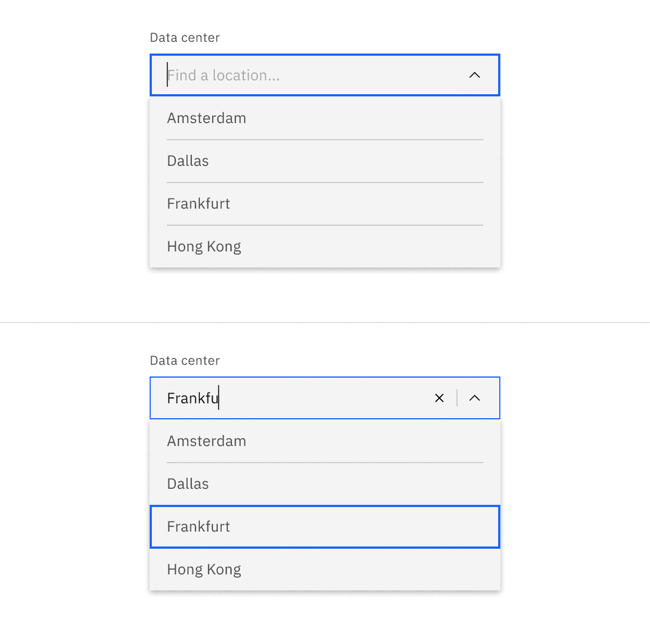Click the top 'Data center' label
Screen dimensions: 650x644
point(185,37)
